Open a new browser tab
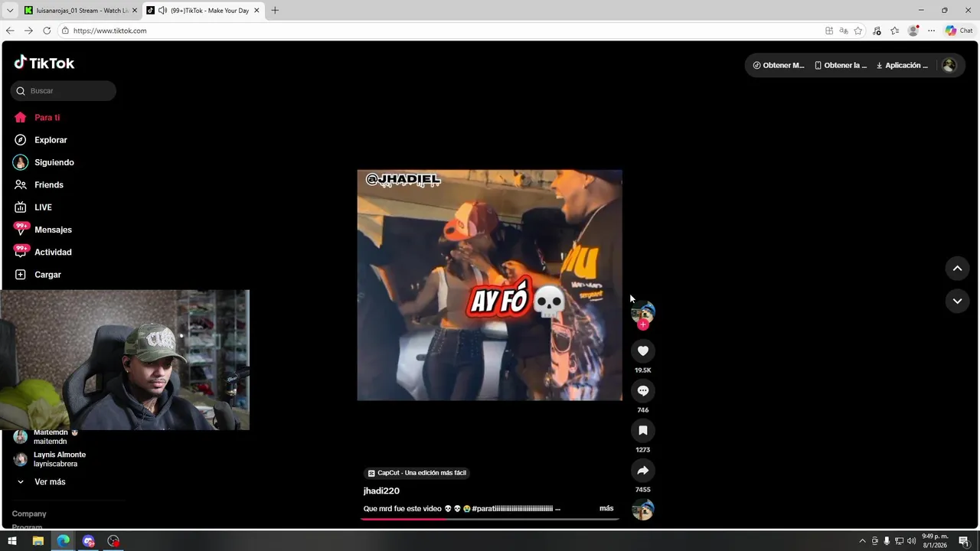 [275, 11]
